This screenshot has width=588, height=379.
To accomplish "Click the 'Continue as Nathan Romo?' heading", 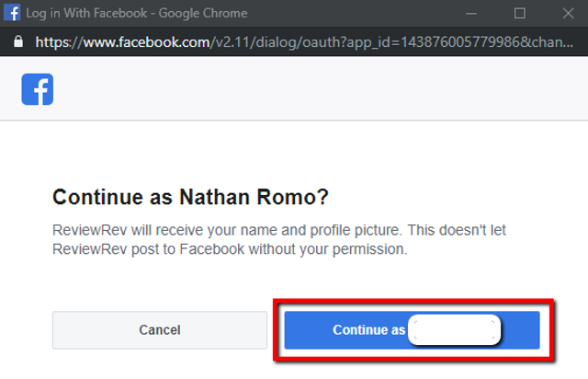I will point(190,197).
